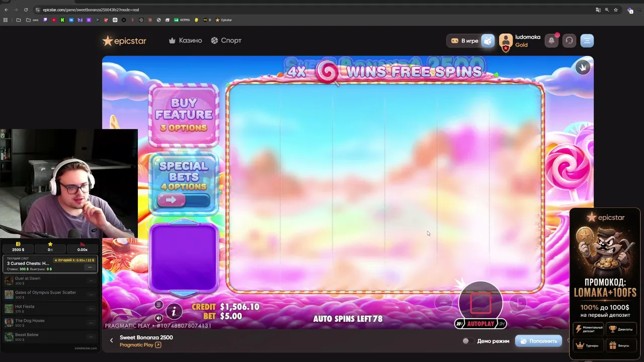This screenshot has width=644, height=362.
Task: Open the apps grid in bookmarks bar
Action: pos(6,20)
